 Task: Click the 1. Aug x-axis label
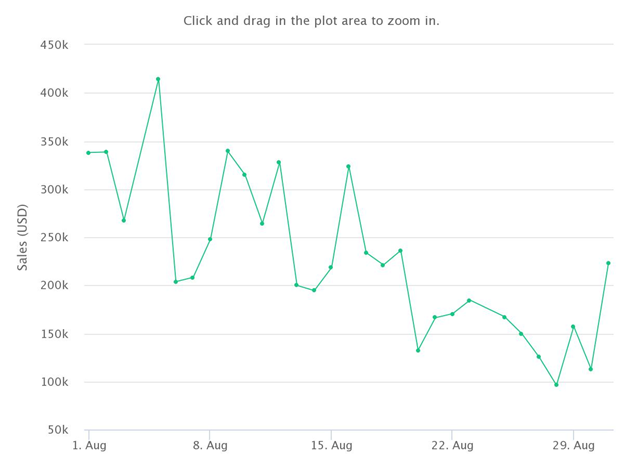point(89,445)
